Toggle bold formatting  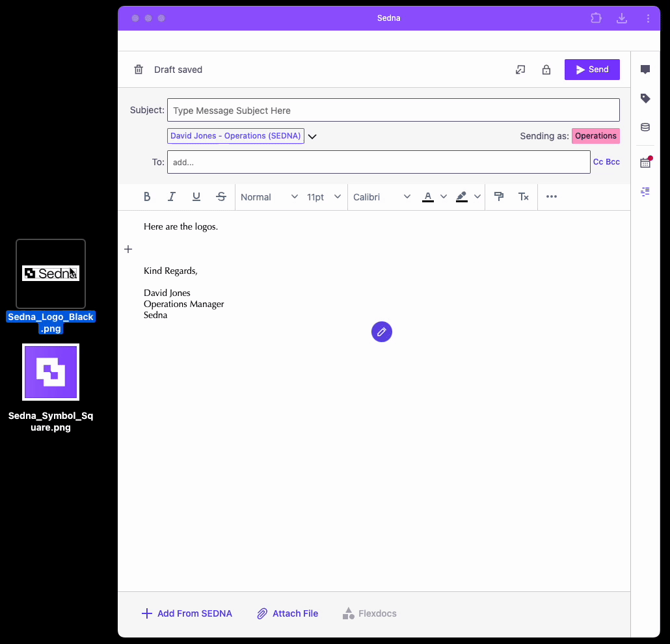point(147,196)
